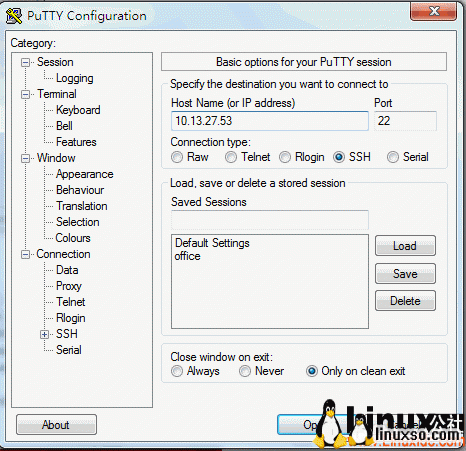
Task: Collapse the Terminal tree node
Action: (25, 95)
